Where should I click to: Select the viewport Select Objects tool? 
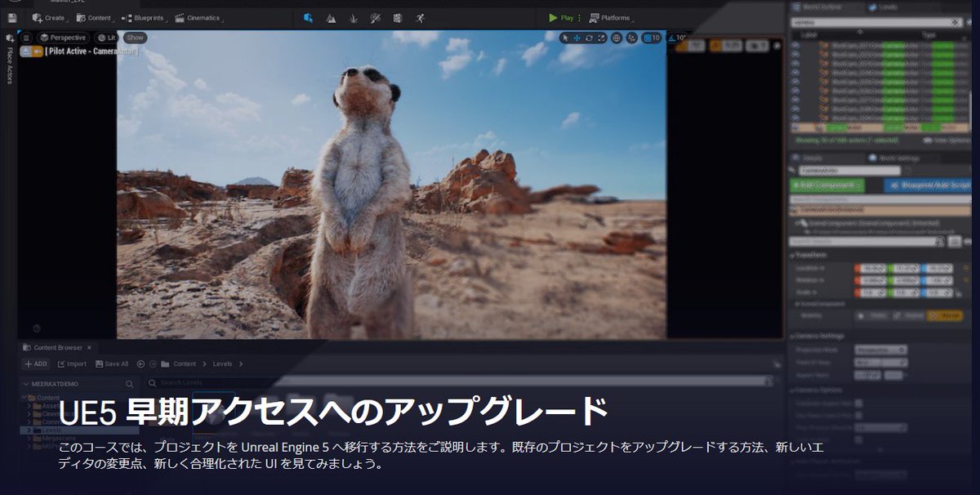(x=566, y=38)
